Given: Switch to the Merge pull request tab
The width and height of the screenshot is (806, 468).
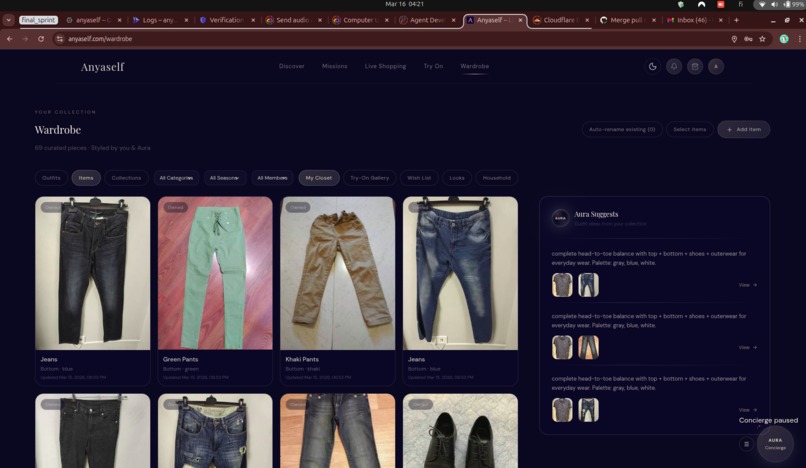Looking at the screenshot, I should (x=627, y=20).
